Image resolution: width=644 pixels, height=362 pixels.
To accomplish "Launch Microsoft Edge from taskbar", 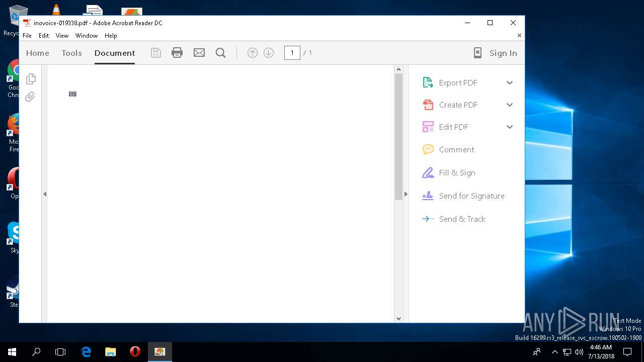I will [86, 352].
